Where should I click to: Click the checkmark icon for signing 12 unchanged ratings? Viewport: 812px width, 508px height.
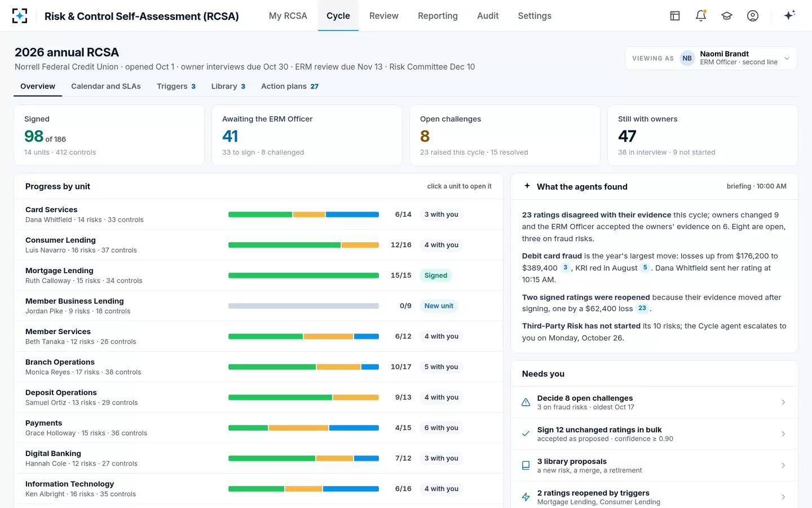point(526,434)
